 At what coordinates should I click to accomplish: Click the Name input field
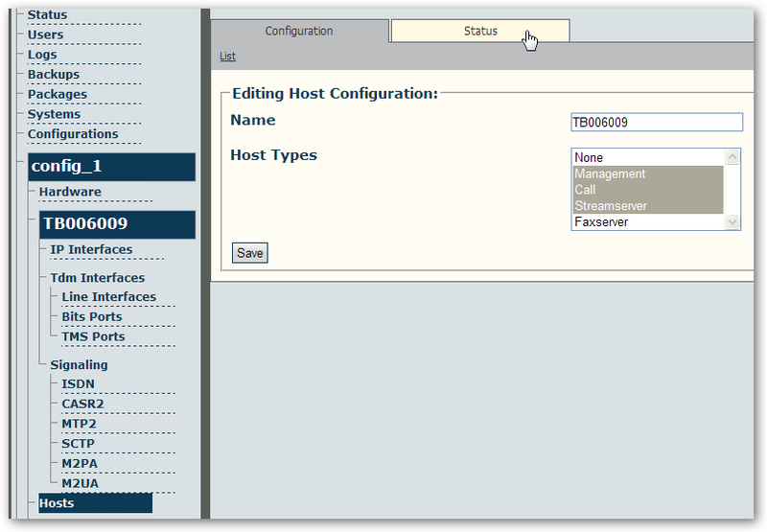656,122
